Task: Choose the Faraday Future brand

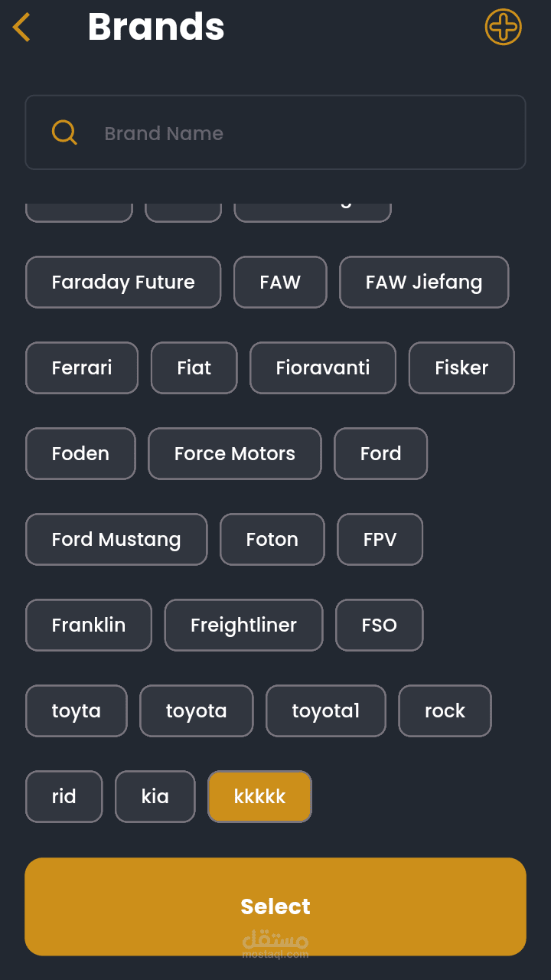Action: point(123,282)
